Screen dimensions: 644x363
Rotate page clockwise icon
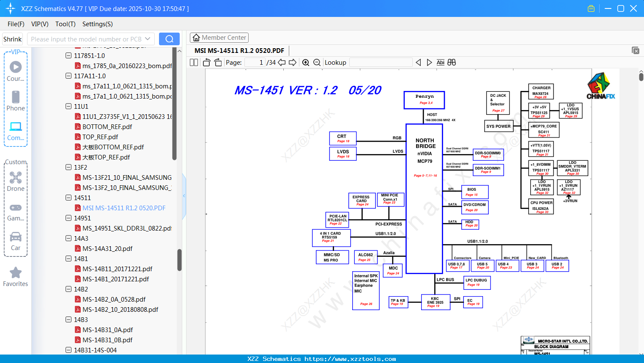[218, 63]
